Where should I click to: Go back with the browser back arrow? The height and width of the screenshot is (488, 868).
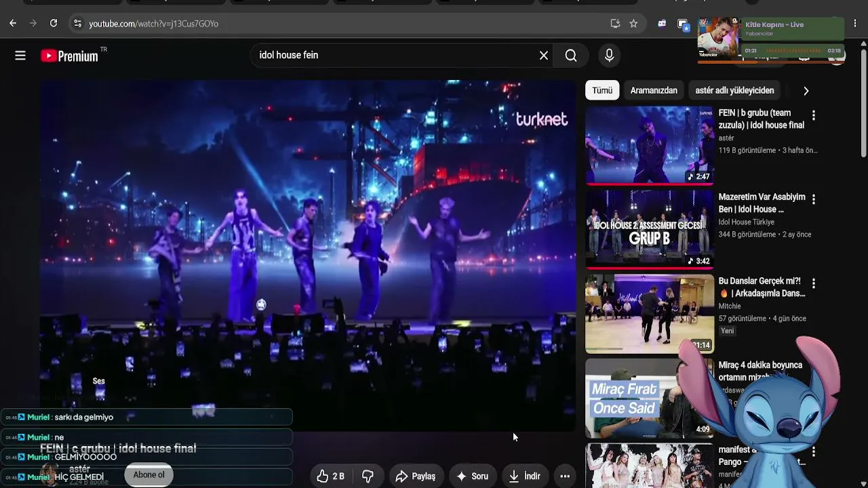coord(13,24)
